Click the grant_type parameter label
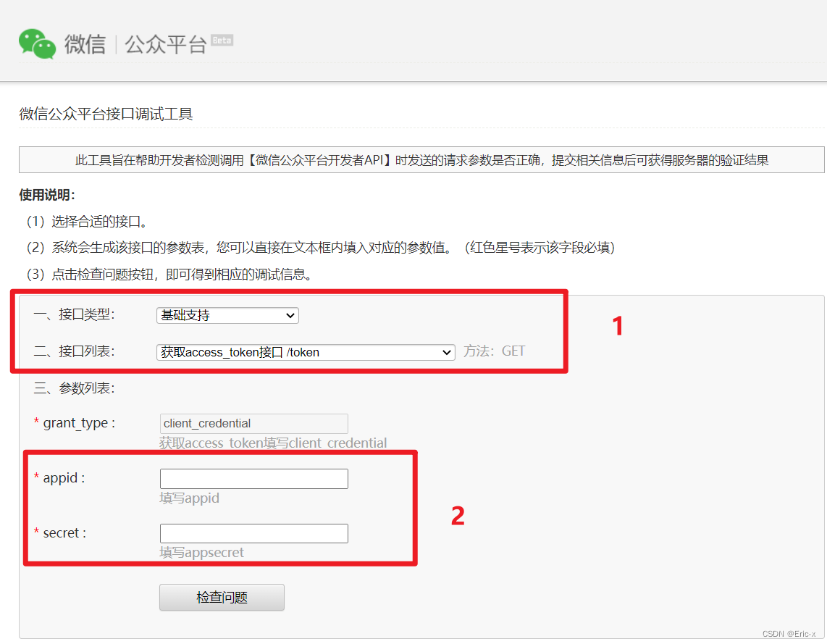827x644 pixels. [75, 423]
